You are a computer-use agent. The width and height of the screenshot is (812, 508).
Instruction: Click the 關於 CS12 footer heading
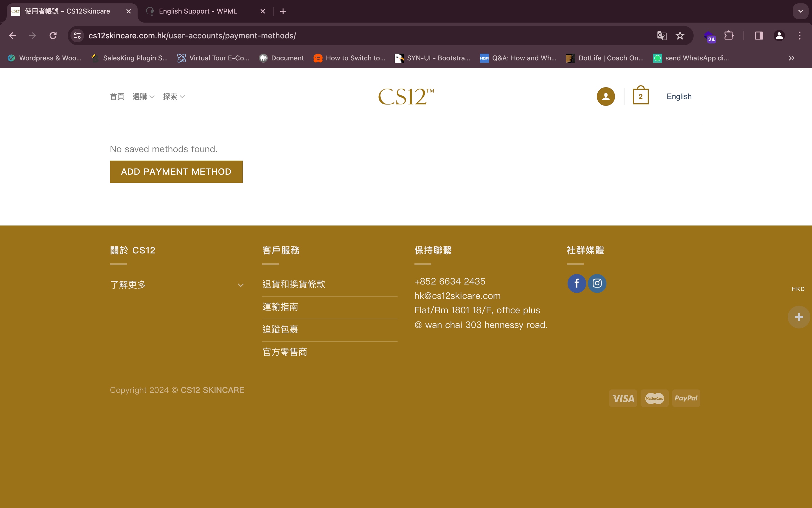click(133, 250)
